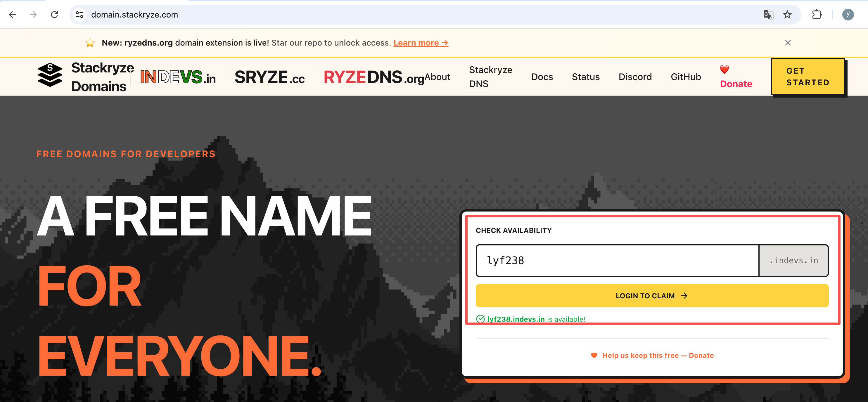
Task: Click the green availability check icon
Action: [480, 319]
